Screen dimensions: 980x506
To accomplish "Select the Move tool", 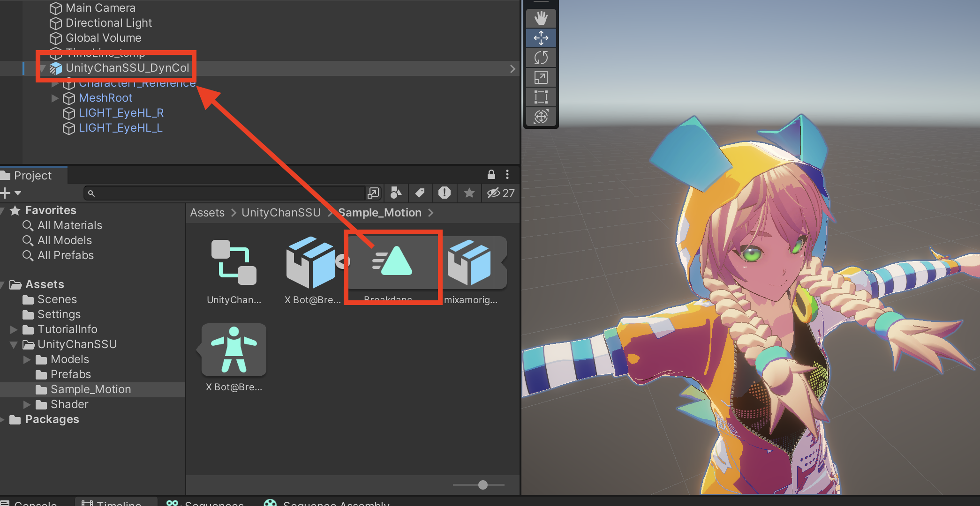I will click(541, 38).
